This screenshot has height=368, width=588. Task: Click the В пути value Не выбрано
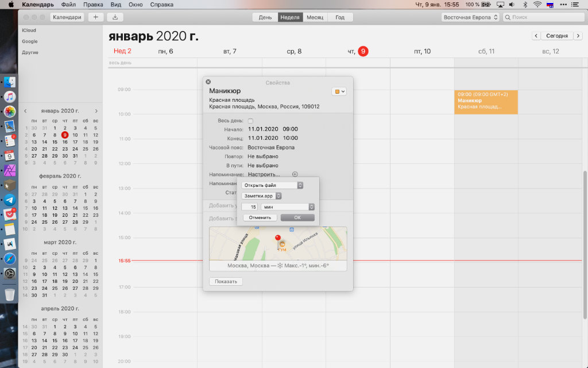point(263,165)
